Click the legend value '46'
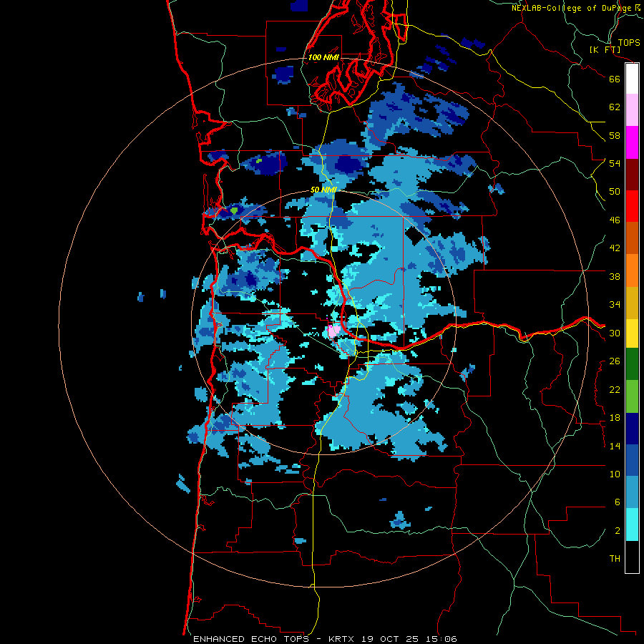The image size is (644, 644). [615, 220]
